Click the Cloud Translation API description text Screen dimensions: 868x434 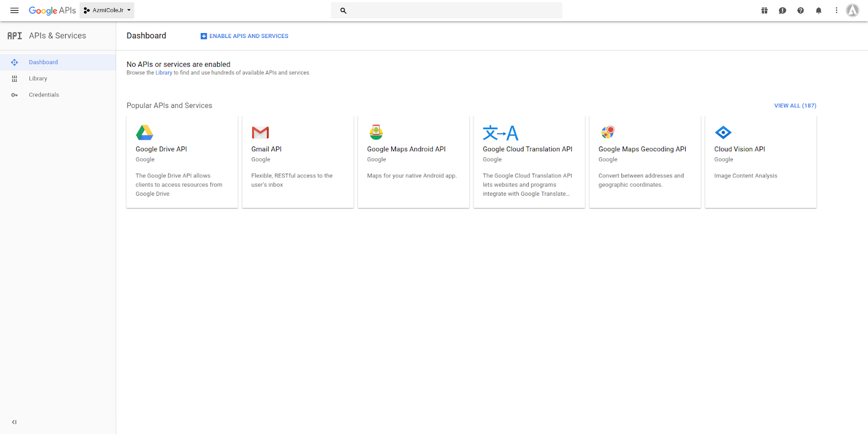pyautogui.click(x=528, y=185)
